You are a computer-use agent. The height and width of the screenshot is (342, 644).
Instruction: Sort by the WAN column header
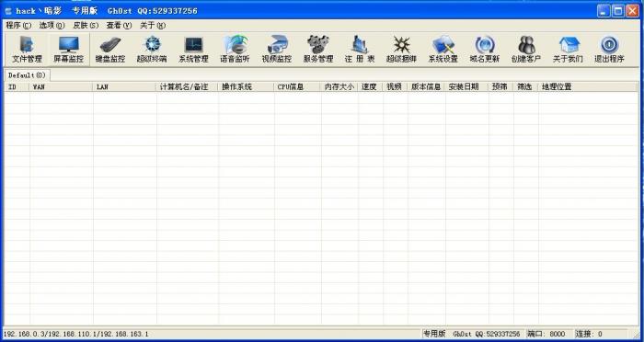(62, 87)
